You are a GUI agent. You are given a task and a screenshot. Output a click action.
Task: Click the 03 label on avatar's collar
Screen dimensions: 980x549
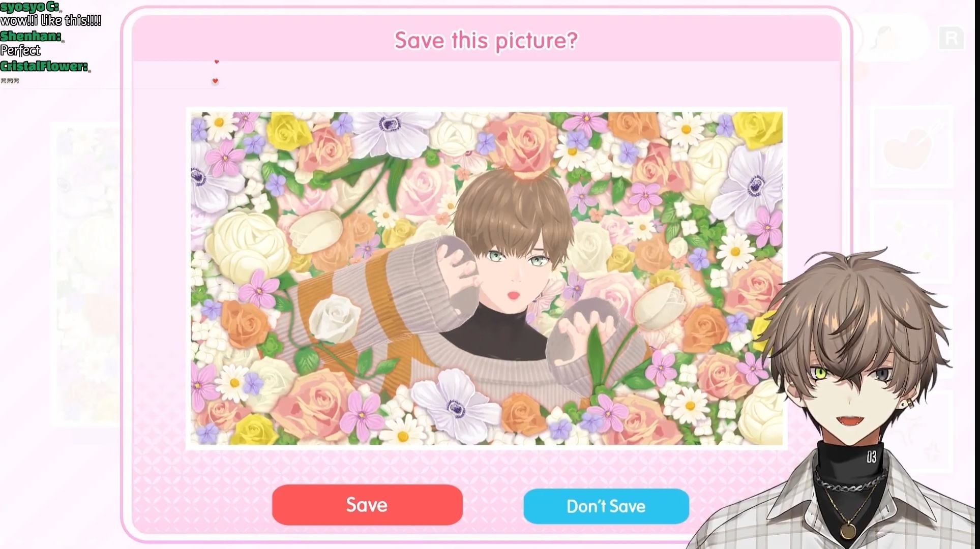871,457
